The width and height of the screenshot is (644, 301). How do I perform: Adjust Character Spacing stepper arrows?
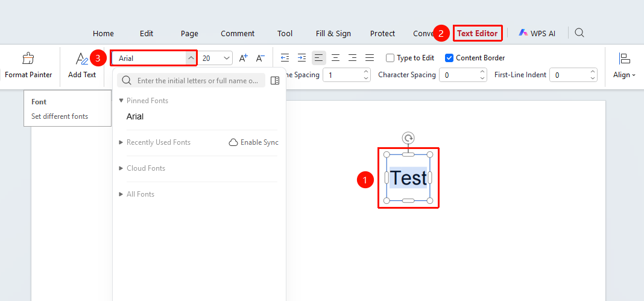(482, 75)
